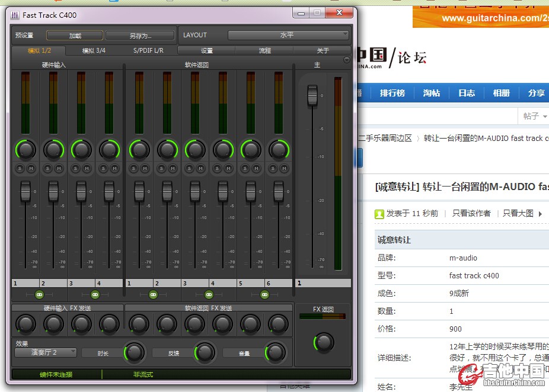Click stereo link icon for hardware inputs 3-4

tap(95, 295)
